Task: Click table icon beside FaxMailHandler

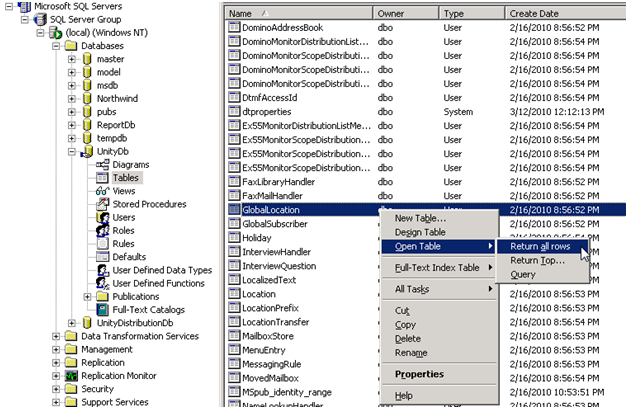Action: click(x=234, y=195)
